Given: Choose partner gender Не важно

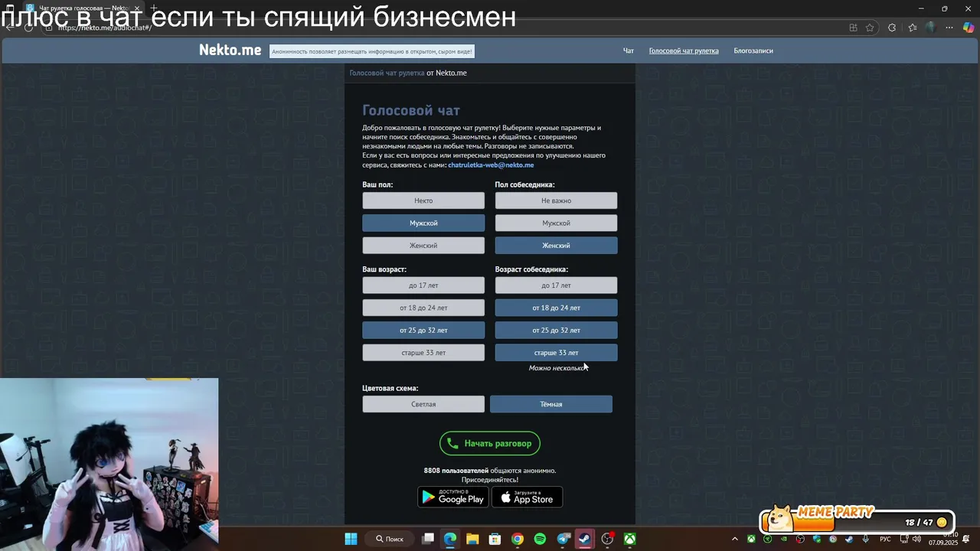Looking at the screenshot, I should (556, 201).
